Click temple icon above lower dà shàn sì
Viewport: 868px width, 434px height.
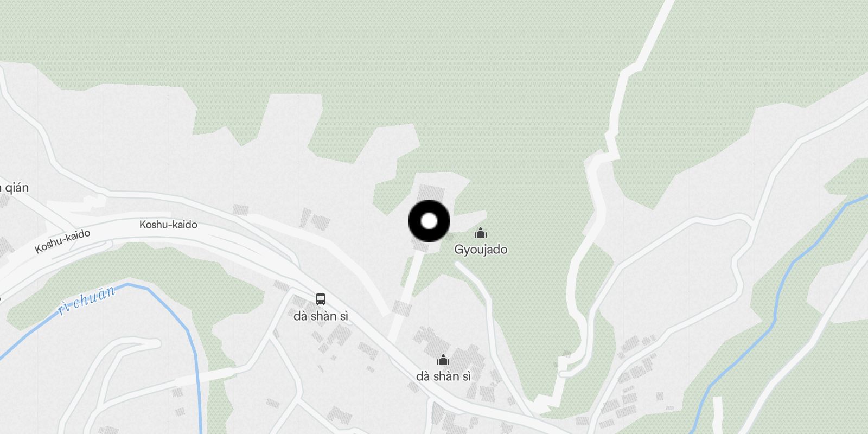443,360
